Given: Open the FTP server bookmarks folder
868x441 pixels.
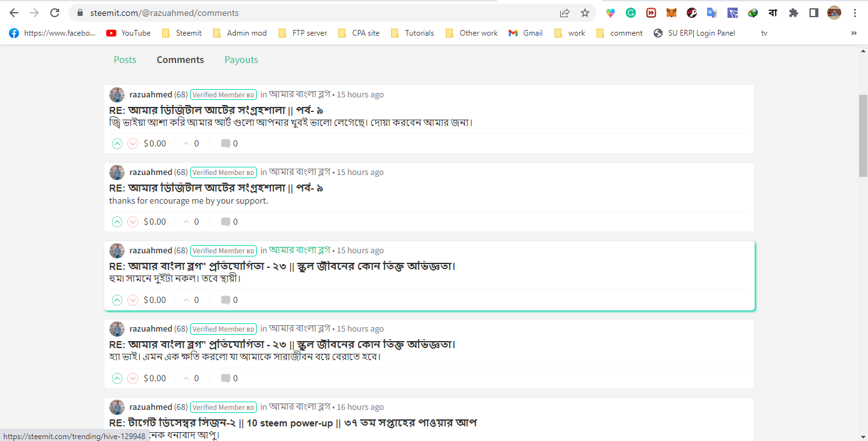Looking at the screenshot, I should click(303, 33).
